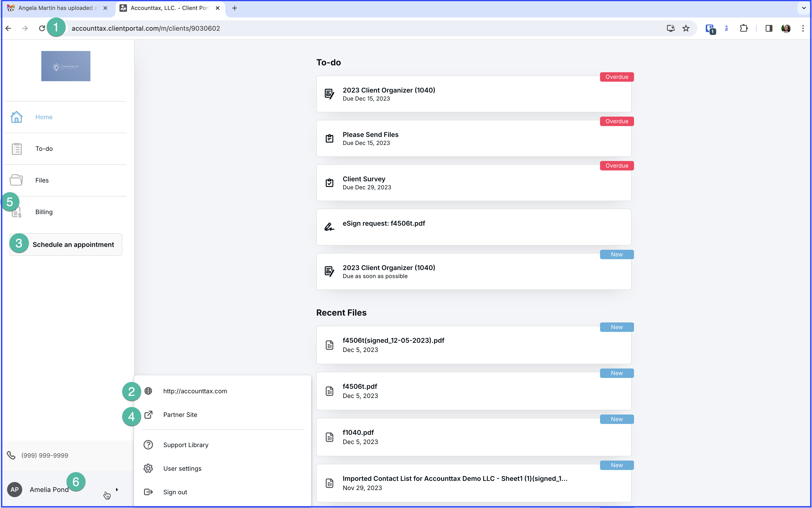Click the globe icon beside accounttax.com link

[x=148, y=391]
